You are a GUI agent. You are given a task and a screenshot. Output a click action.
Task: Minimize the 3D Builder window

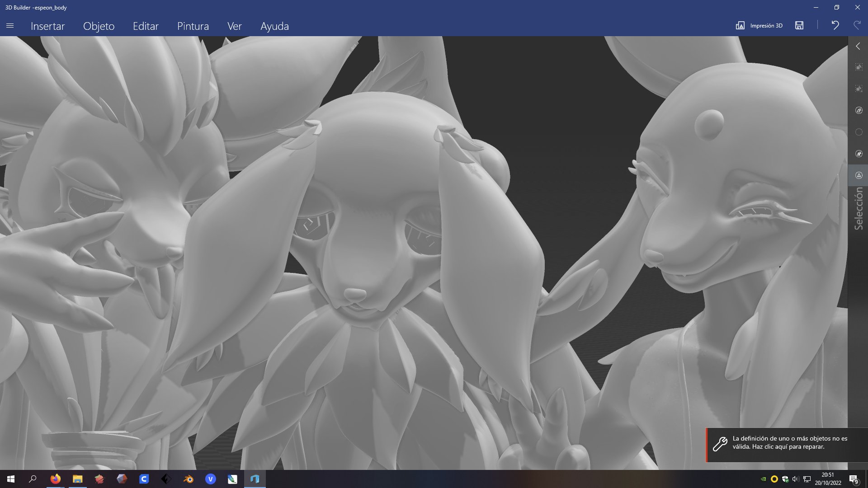(x=816, y=7)
